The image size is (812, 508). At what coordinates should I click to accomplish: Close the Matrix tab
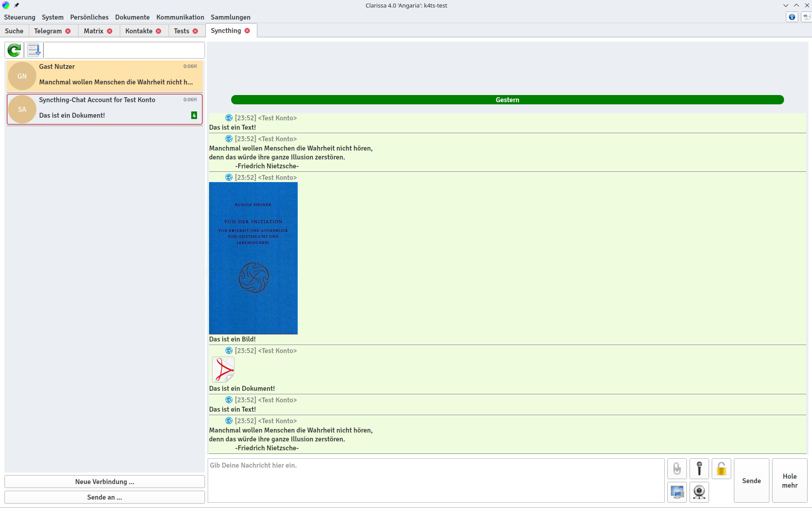point(110,31)
